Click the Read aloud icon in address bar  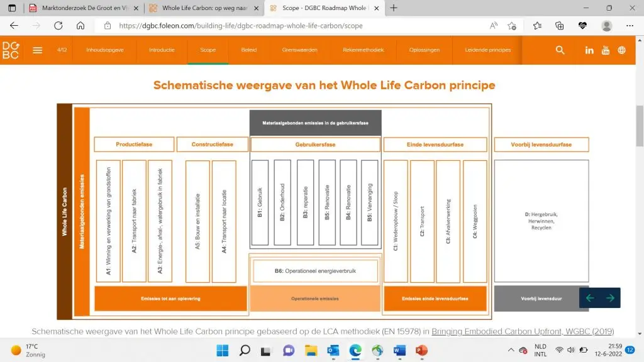click(494, 26)
